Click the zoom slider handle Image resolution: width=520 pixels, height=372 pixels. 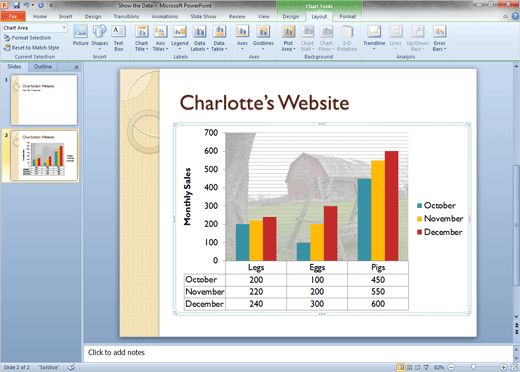coord(473,367)
